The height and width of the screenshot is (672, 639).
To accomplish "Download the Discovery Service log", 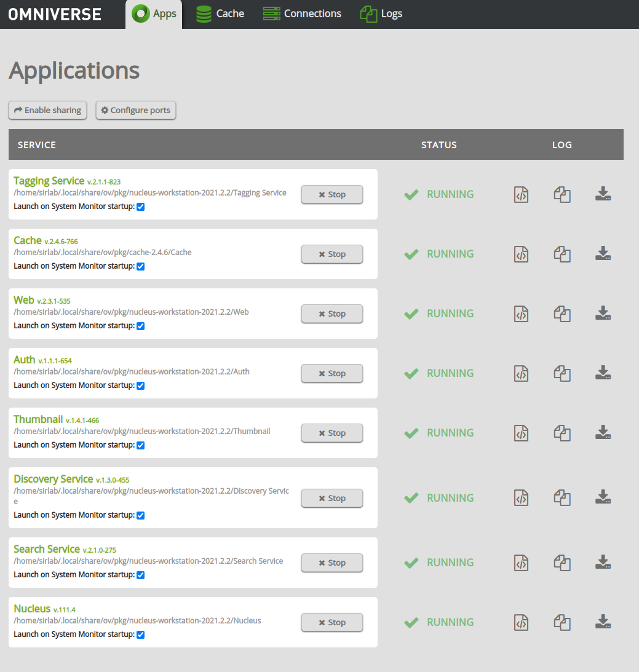I will click(x=603, y=497).
